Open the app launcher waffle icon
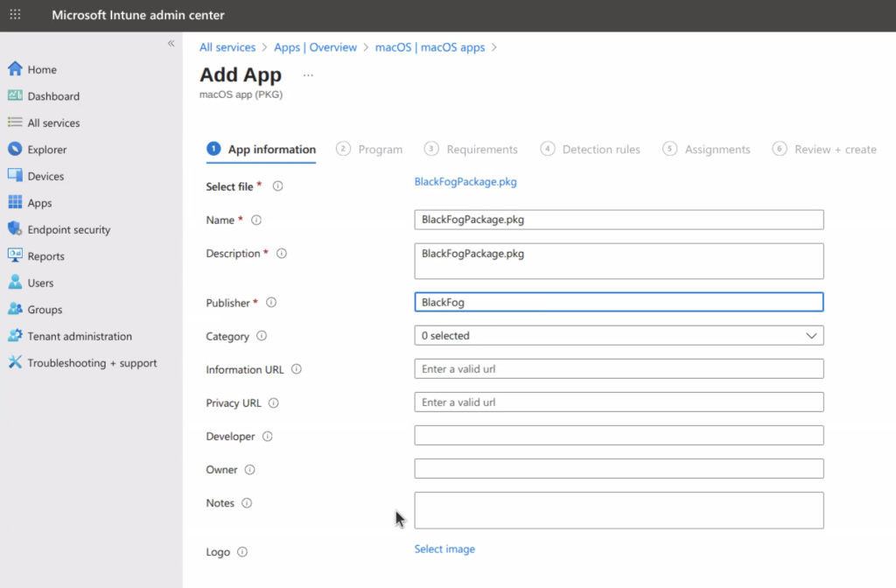 (16, 15)
